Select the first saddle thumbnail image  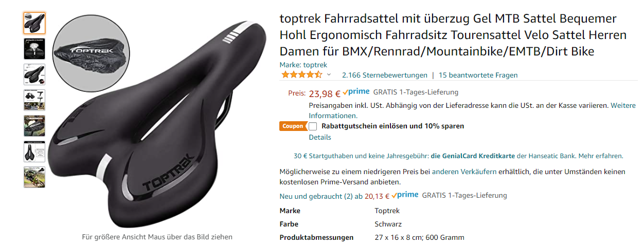click(34, 23)
